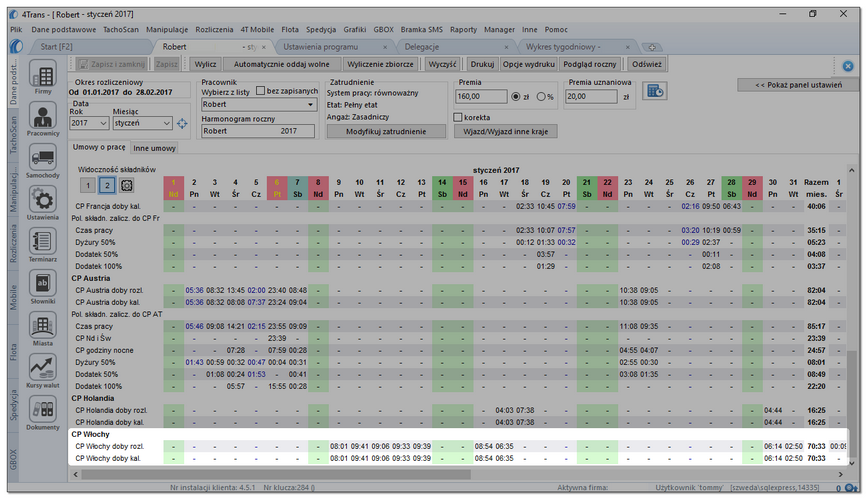
Task: Click the Drukuj button
Action: tap(482, 64)
